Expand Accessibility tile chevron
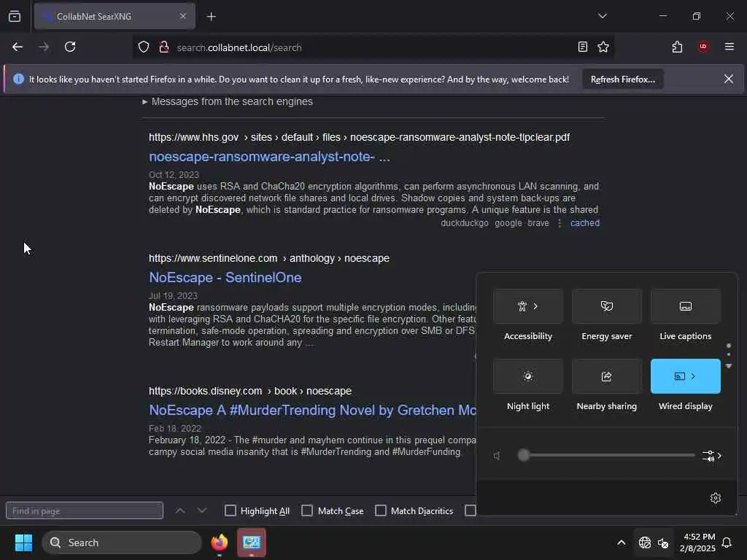This screenshot has height=560, width=747. (x=536, y=306)
